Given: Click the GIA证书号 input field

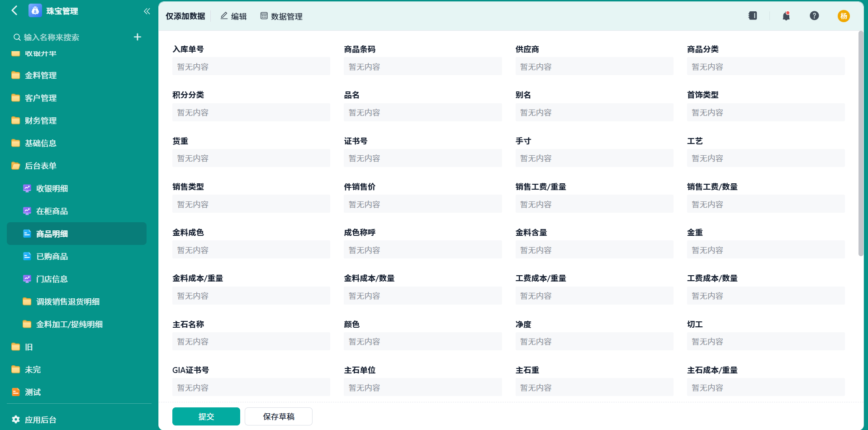Looking at the screenshot, I should (x=251, y=387).
